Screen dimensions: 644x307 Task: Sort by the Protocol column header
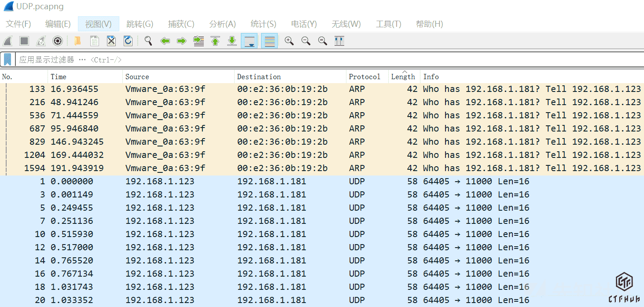(364, 77)
